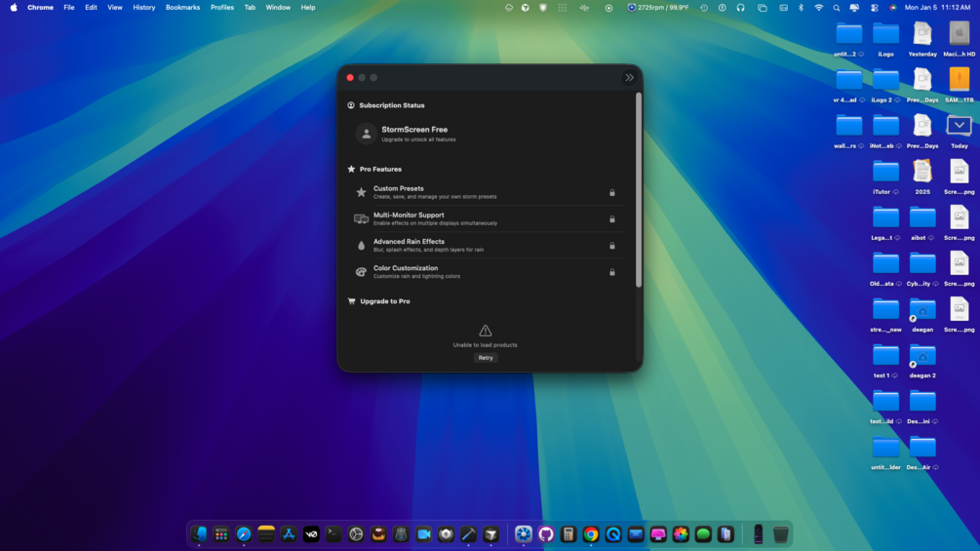Open the History menu
This screenshot has height=551, width=980.
(x=143, y=8)
